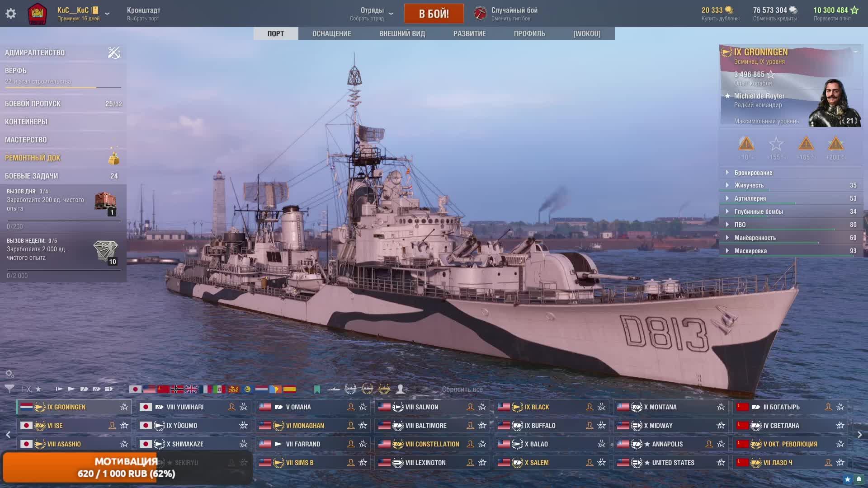
Task: Click the commander silhouette filter icon
Action: tap(400, 389)
